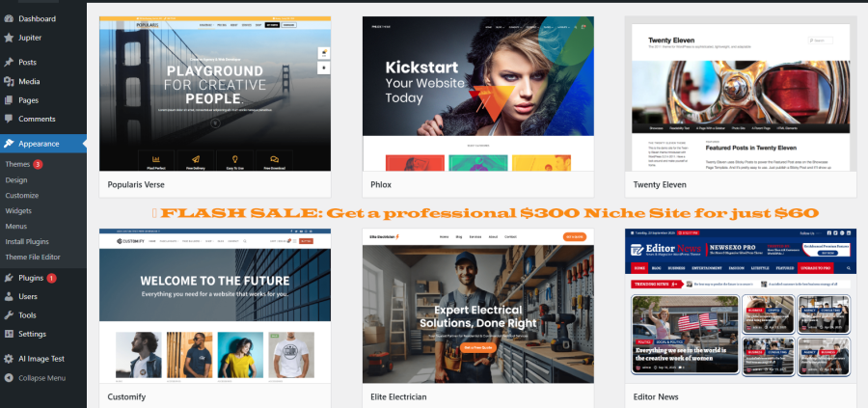Click the AI Image Test gear icon

click(x=9, y=359)
